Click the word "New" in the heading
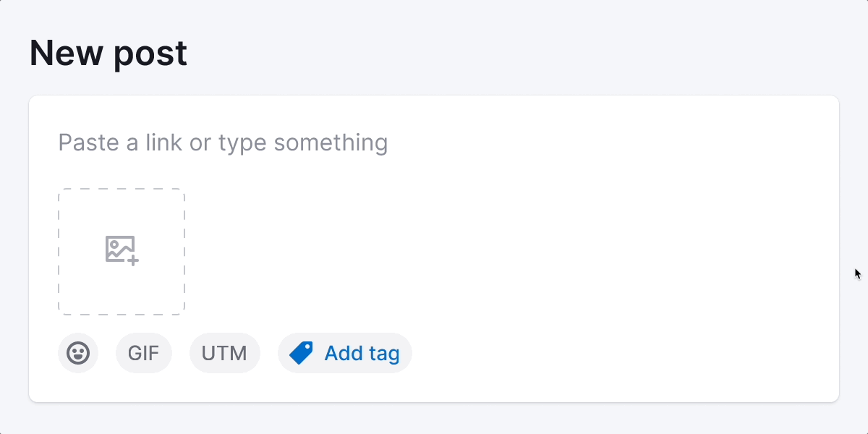The image size is (868, 434). [x=64, y=53]
